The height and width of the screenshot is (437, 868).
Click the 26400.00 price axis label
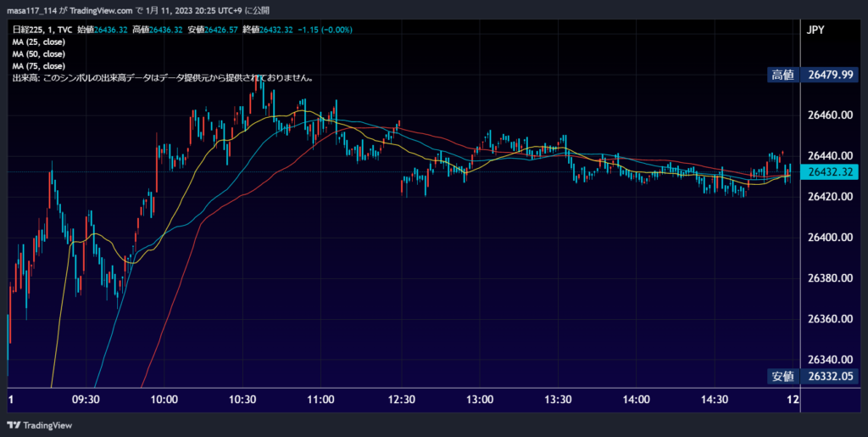click(830, 238)
